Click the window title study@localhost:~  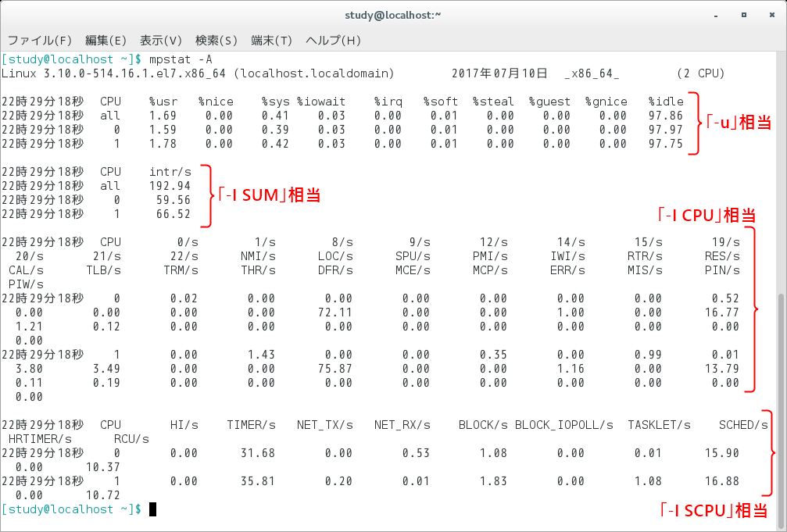pos(393,14)
